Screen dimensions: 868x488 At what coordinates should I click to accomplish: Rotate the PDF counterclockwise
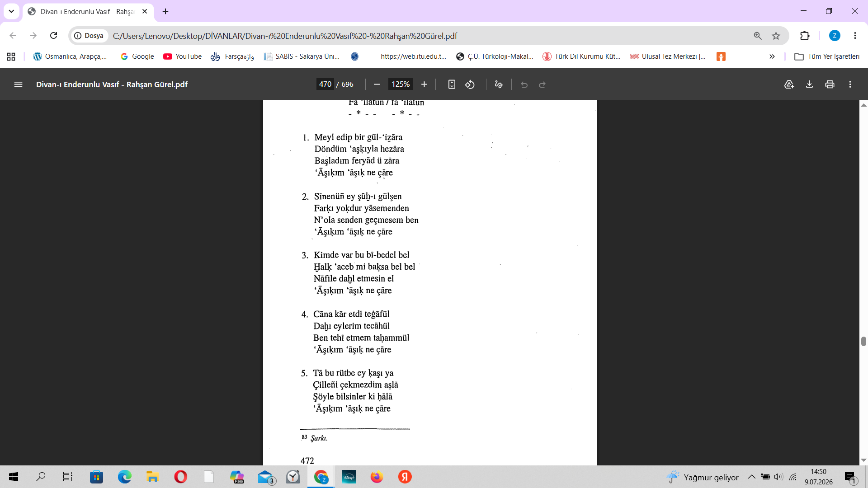coord(470,84)
